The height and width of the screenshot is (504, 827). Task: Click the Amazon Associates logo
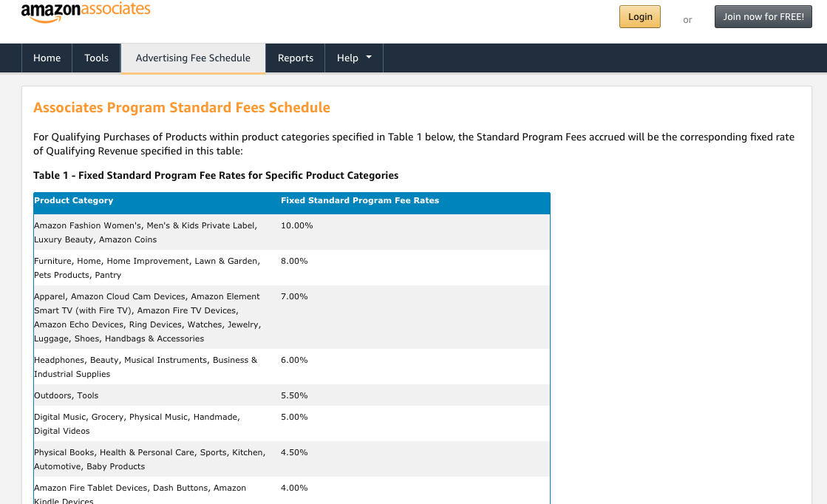point(86,12)
